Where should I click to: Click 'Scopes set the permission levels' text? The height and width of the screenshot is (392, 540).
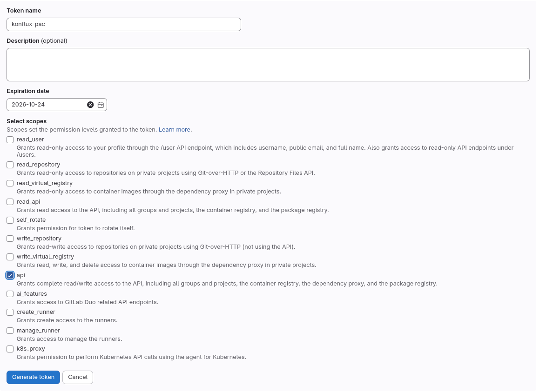[82, 130]
